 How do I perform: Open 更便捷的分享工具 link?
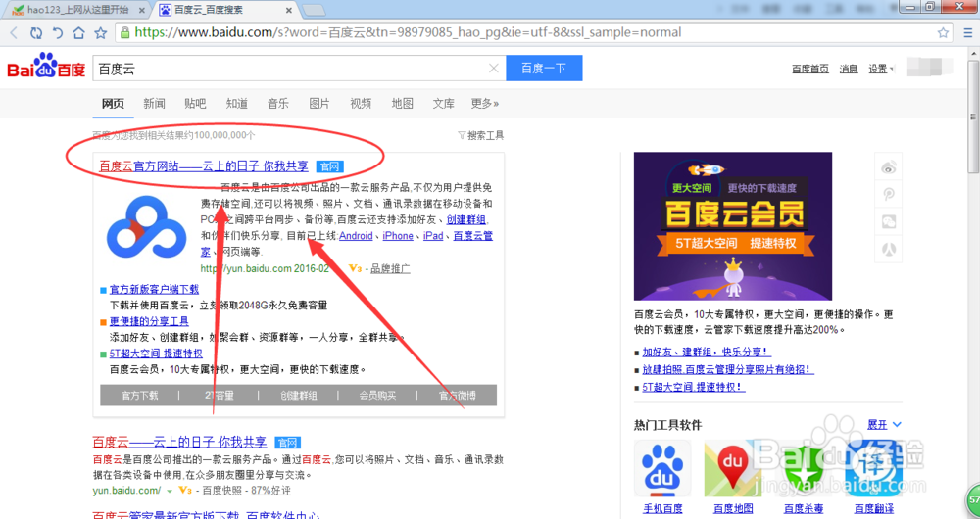149,321
